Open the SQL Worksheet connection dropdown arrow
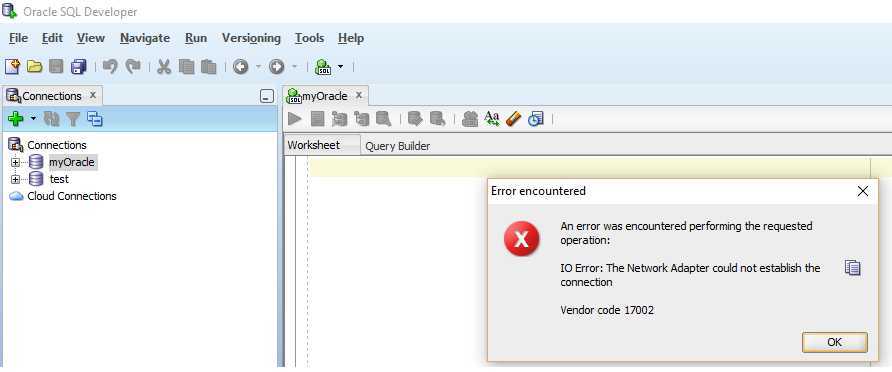This screenshot has height=372, width=892. click(x=340, y=67)
